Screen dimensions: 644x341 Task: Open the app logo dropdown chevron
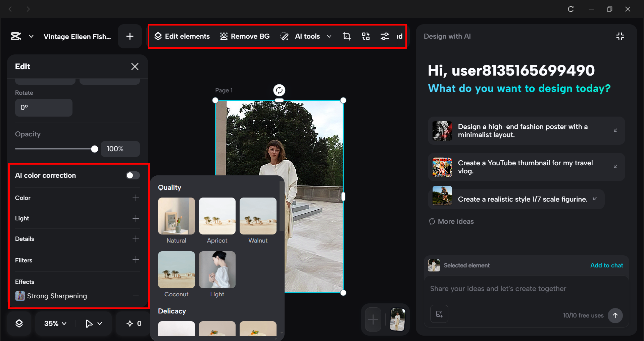(31, 36)
